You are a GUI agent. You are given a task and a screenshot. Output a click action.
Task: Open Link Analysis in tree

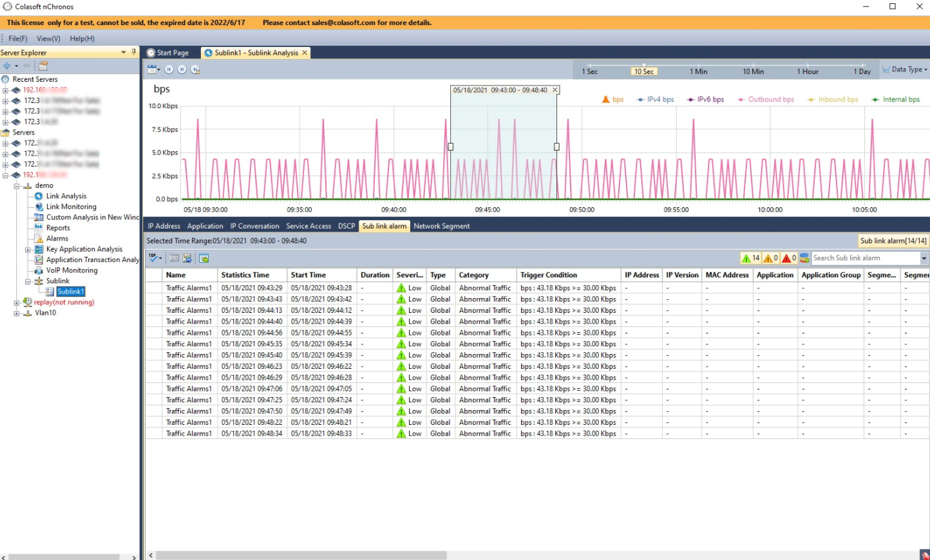coord(66,196)
